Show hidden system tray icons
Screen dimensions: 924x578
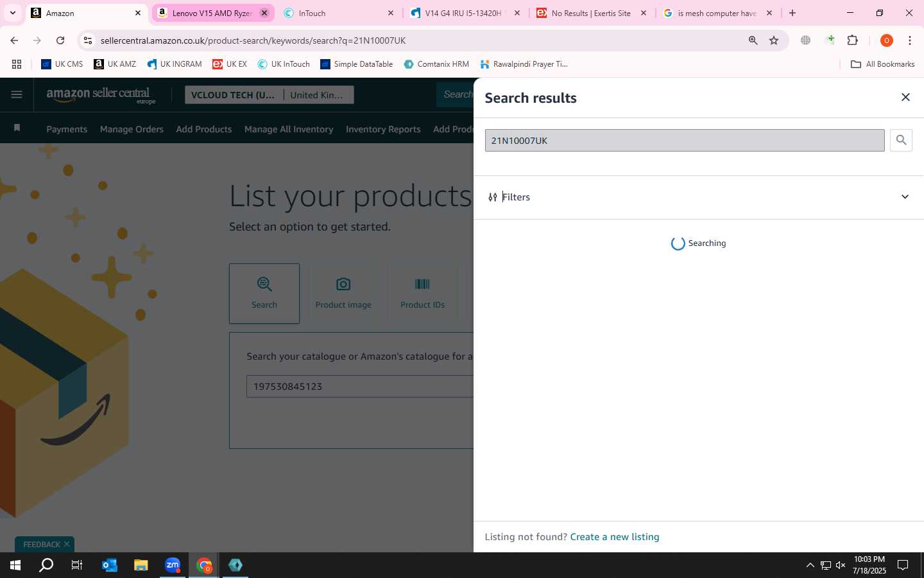pos(810,565)
